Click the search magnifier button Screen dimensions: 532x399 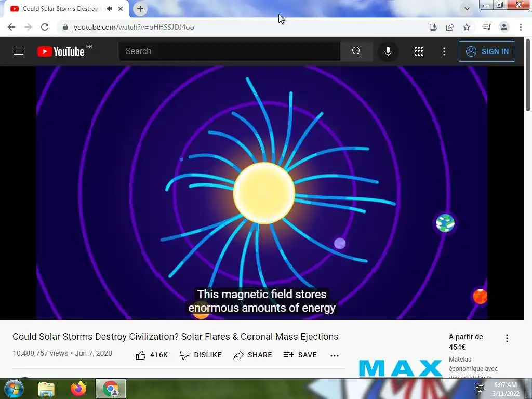(356, 51)
